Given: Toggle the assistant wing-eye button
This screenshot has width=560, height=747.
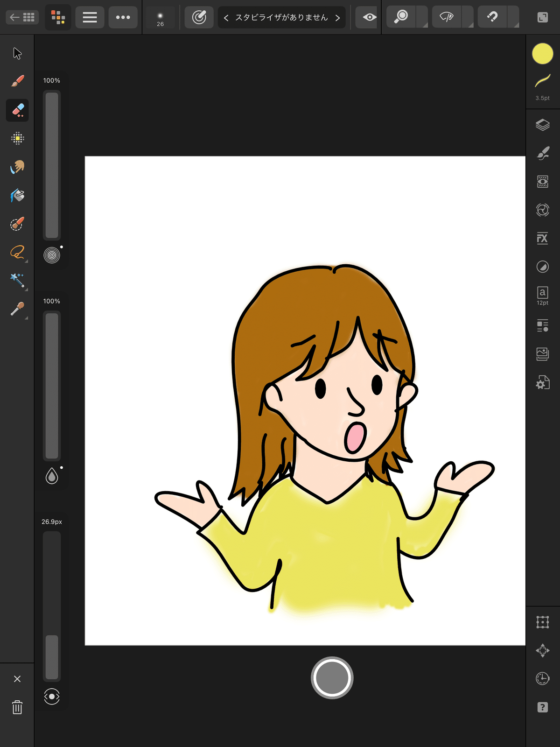Looking at the screenshot, I should pos(447,17).
